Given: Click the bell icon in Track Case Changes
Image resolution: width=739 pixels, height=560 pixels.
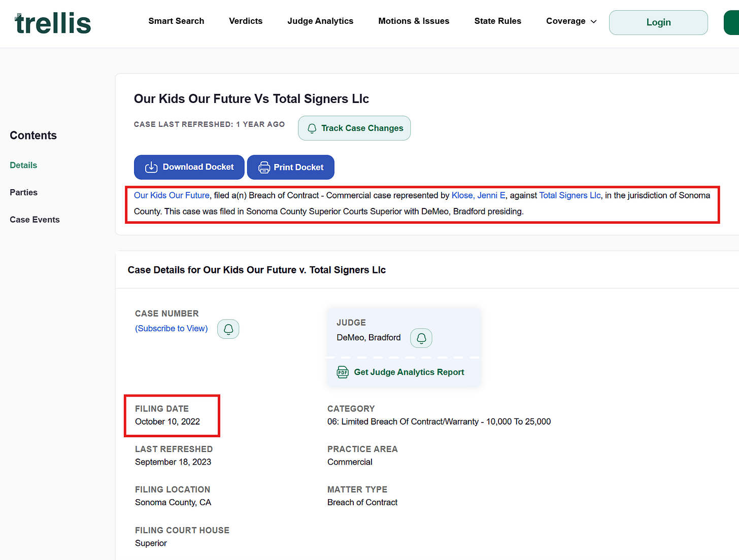Looking at the screenshot, I should (x=312, y=128).
